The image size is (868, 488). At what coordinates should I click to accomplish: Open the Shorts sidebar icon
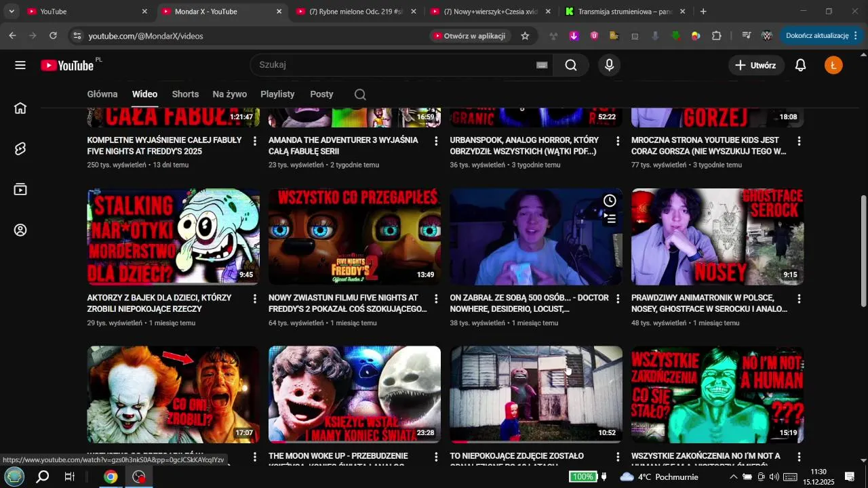coord(20,149)
